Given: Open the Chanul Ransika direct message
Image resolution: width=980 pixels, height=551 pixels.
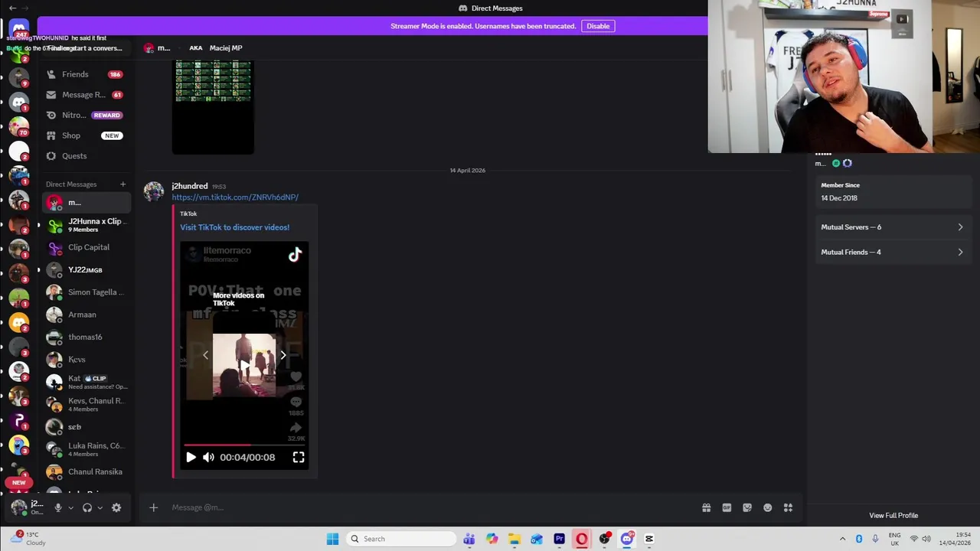Looking at the screenshot, I should coord(86,471).
